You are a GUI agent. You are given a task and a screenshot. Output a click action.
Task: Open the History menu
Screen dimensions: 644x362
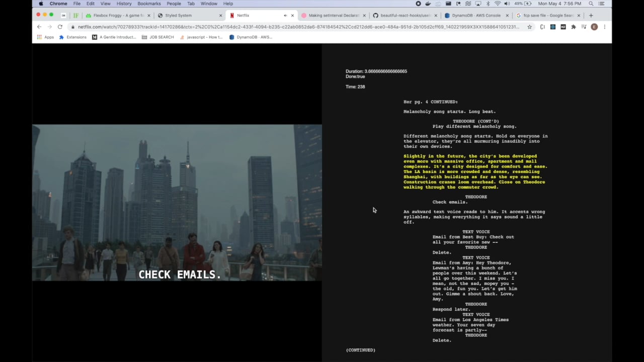tap(124, 4)
